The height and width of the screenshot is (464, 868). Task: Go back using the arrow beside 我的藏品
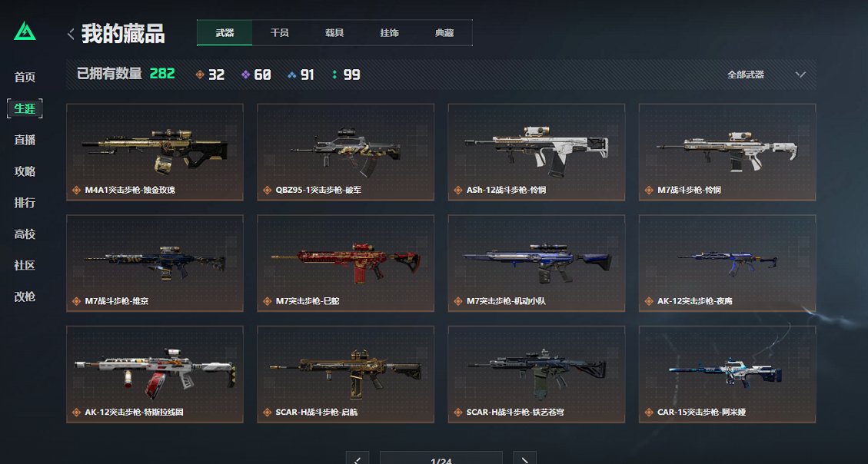point(71,34)
